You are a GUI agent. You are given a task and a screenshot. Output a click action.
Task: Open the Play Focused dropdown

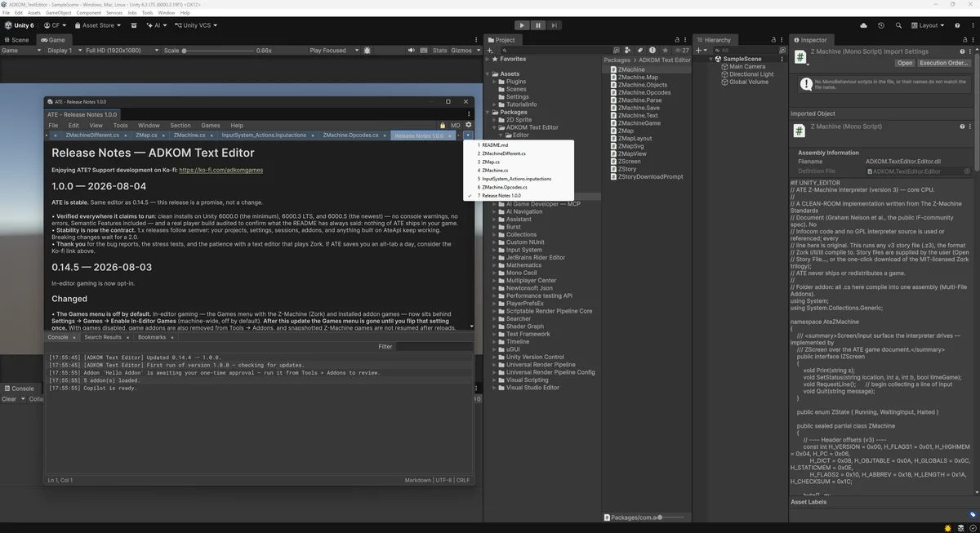pos(332,51)
